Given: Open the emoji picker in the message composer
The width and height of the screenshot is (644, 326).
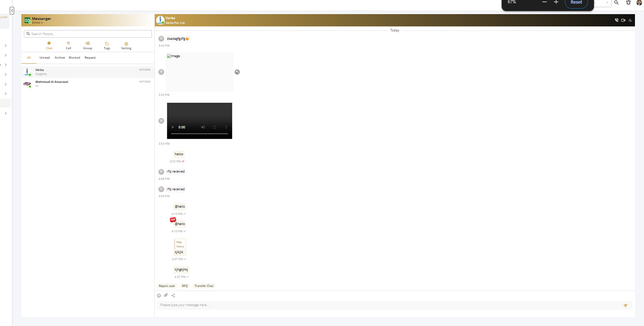Looking at the screenshot, I should tap(159, 296).
